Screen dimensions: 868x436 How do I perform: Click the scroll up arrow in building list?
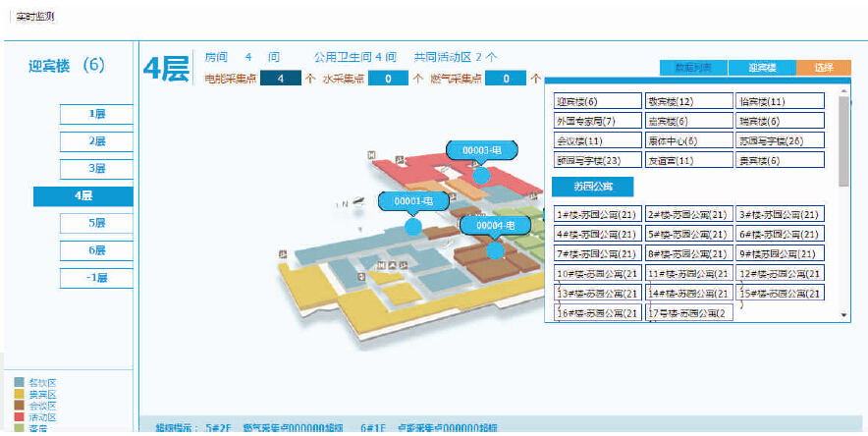point(843,89)
